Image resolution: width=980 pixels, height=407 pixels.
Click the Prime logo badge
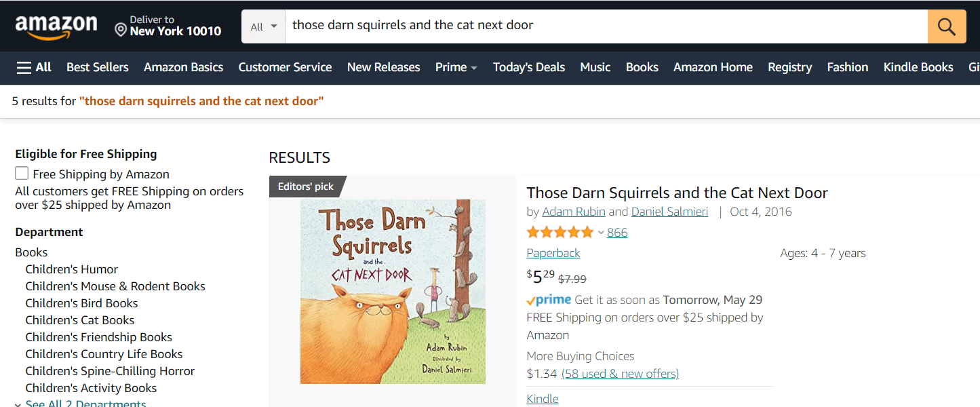pyautogui.click(x=549, y=300)
